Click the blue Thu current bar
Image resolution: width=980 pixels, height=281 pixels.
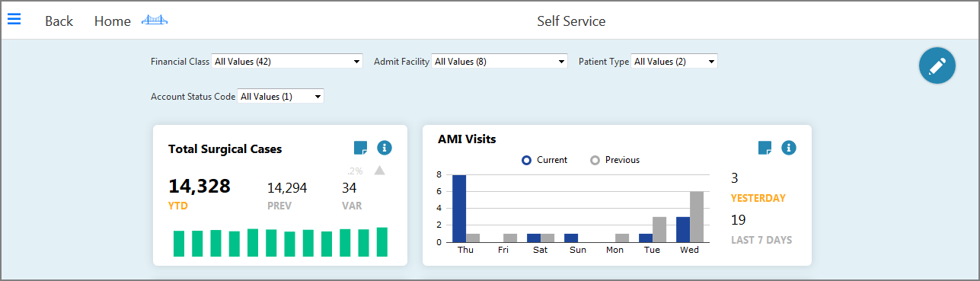click(x=459, y=209)
